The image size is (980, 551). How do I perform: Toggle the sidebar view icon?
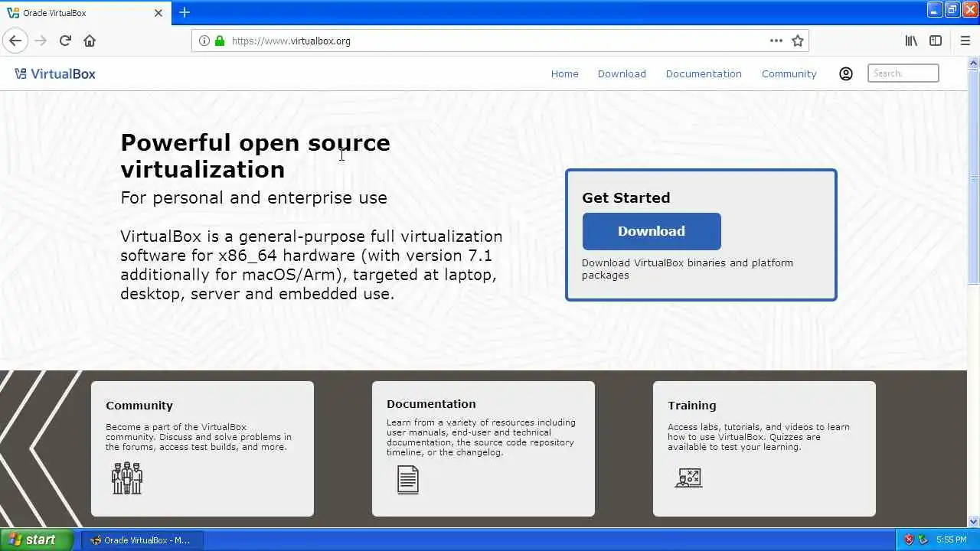point(936,41)
